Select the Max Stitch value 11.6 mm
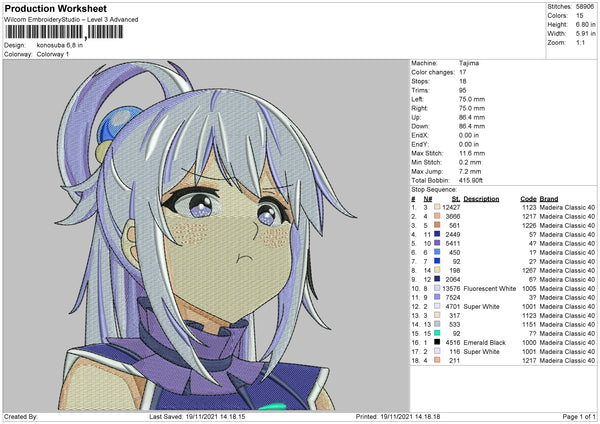 (472, 153)
